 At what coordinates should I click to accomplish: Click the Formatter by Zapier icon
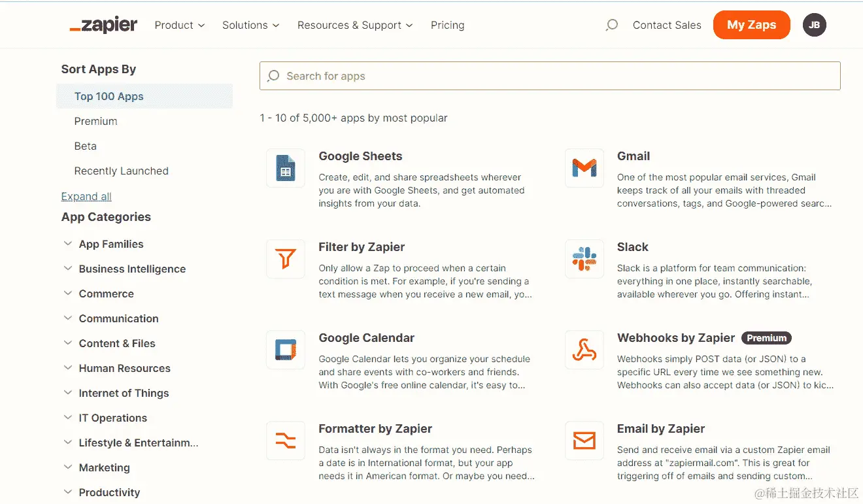[286, 441]
